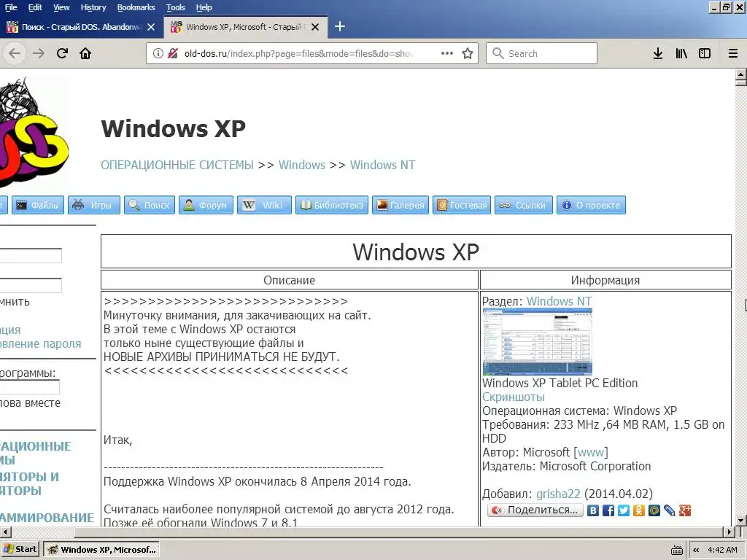Open the History menu
747x560 pixels.
coord(93,7)
